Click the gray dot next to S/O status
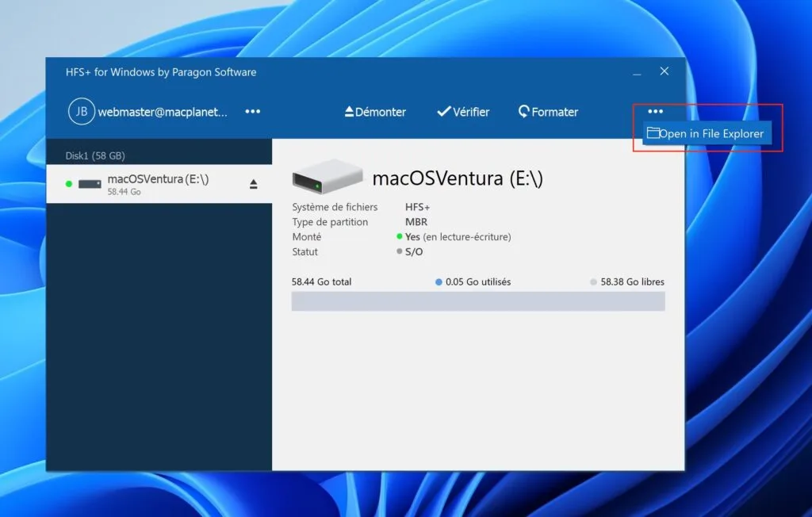Viewport: 812px width, 517px height. [x=399, y=251]
